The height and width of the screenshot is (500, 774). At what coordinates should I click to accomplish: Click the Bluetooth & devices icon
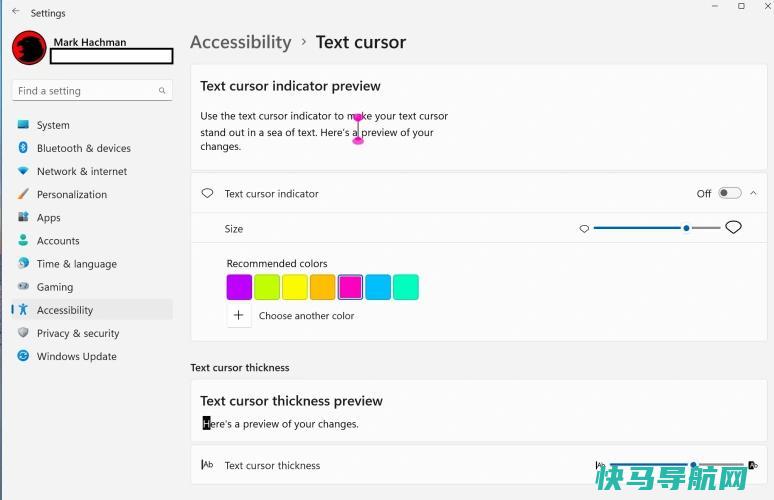click(23, 148)
